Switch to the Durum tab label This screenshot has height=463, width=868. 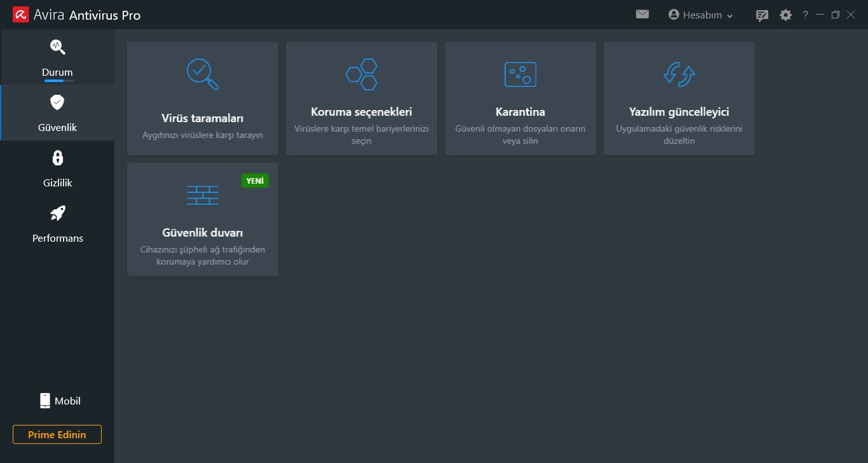(57, 72)
